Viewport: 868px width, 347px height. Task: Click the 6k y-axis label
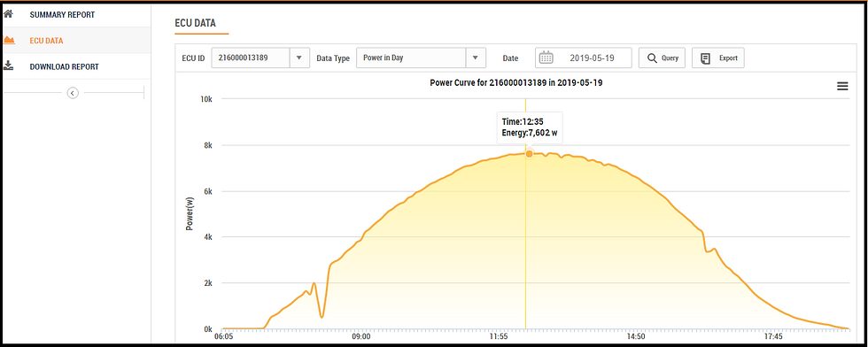[x=209, y=191]
